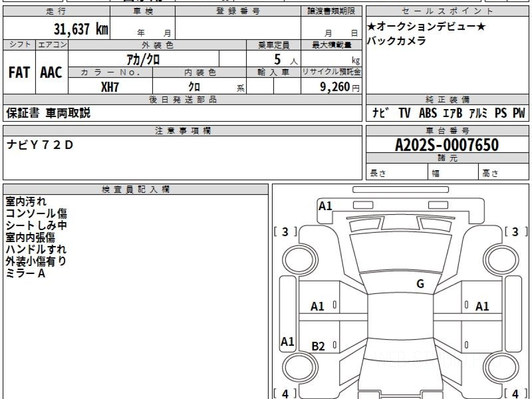Select the 走行 header cell
Screen dimensions: 532x399
point(56,12)
